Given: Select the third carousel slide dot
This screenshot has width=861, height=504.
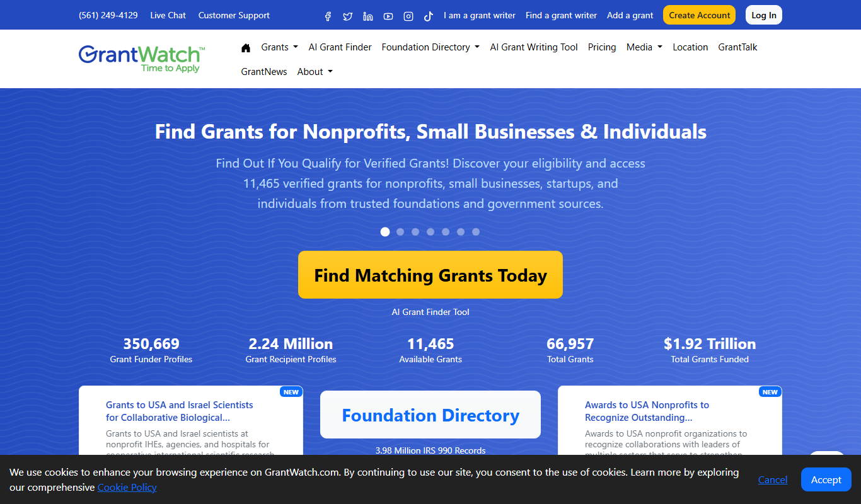Looking at the screenshot, I should click(415, 232).
